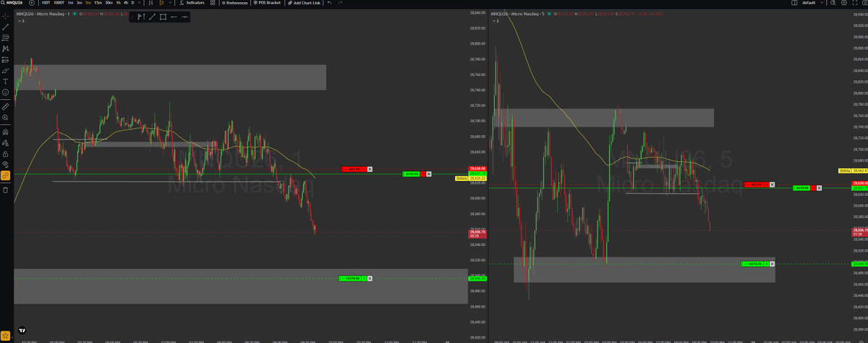Select the zoom in tool
Image resolution: width=868 pixels, height=343 pixels.
[5, 117]
